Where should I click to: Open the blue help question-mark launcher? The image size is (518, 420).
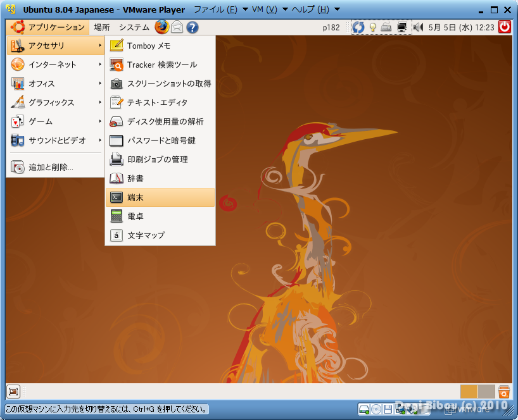tap(193, 27)
